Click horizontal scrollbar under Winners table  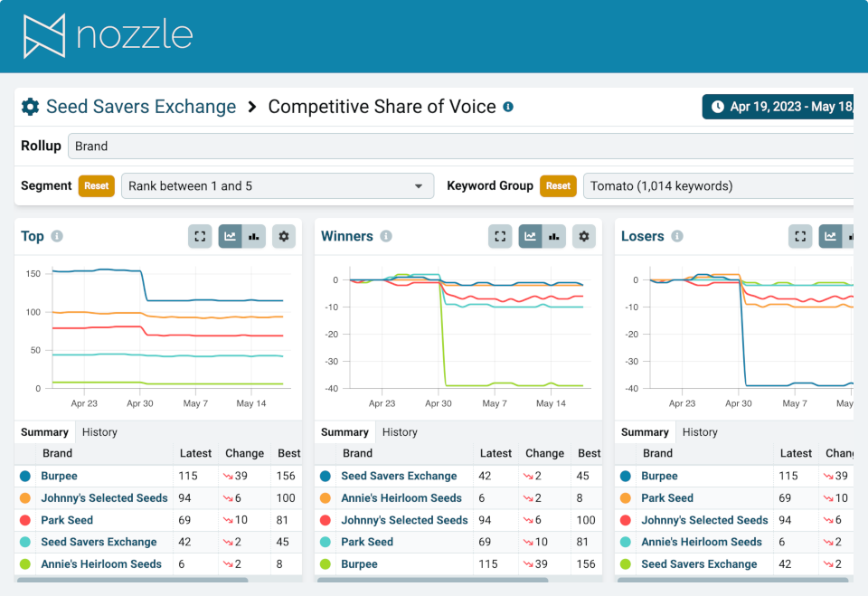pyautogui.click(x=432, y=580)
